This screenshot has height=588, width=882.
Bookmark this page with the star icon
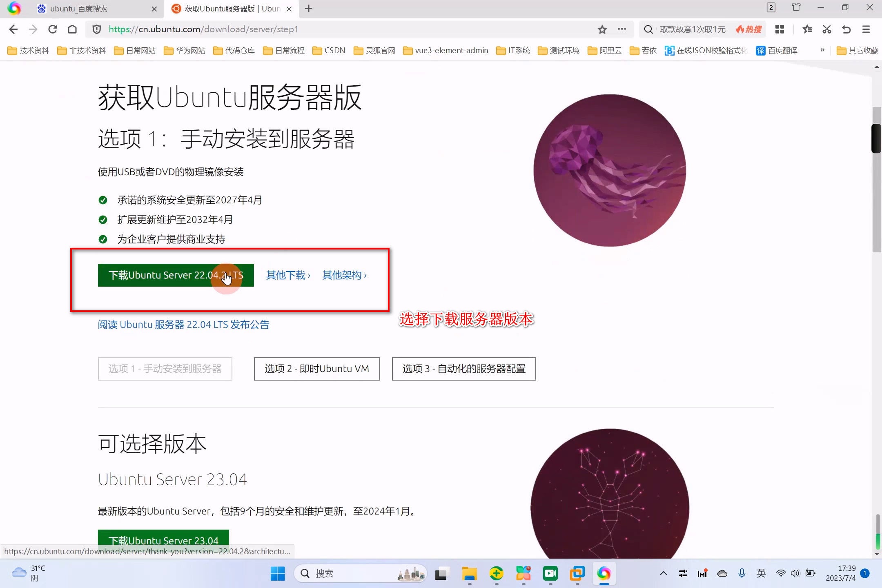click(x=602, y=29)
